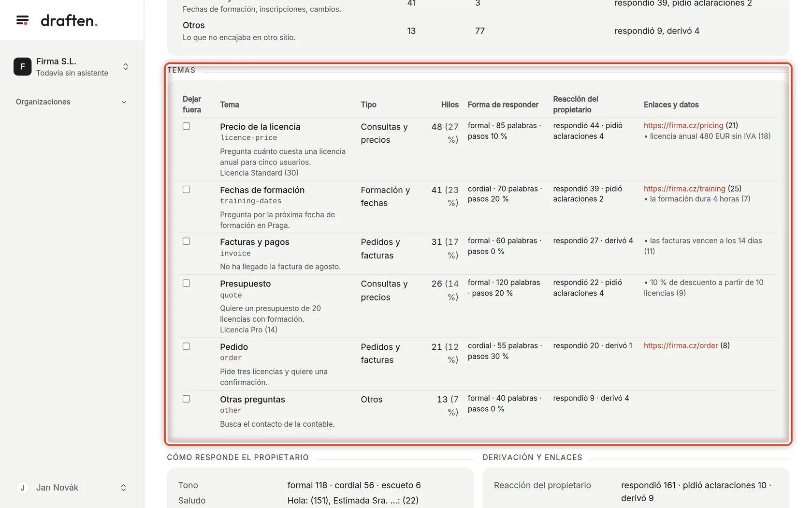The width and height of the screenshot is (812, 508).
Task: Click the Licencia Pro (14) label
Action: [248, 330]
